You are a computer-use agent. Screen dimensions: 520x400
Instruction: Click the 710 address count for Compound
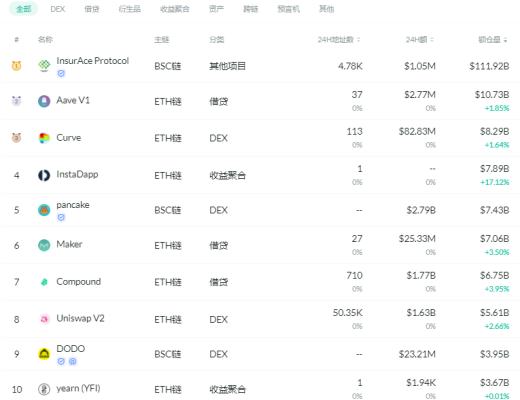point(354,276)
